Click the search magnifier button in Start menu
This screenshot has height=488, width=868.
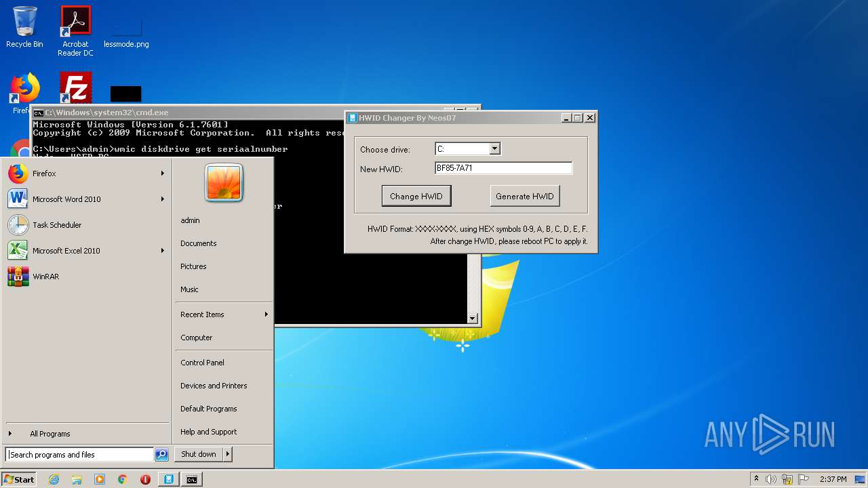pyautogui.click(x=161, y=455)
